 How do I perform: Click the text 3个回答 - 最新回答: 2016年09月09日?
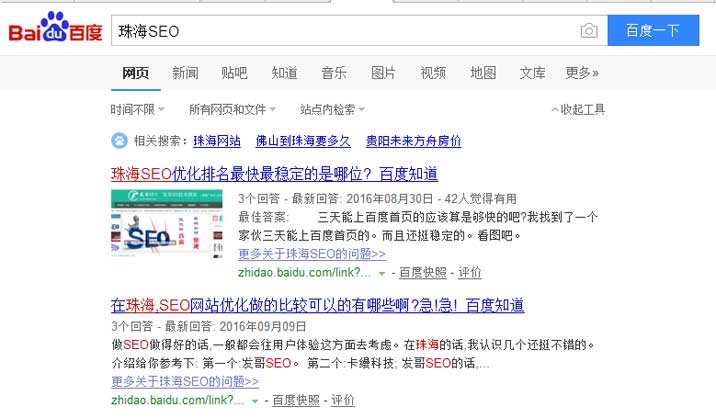(x=209, y=326)
